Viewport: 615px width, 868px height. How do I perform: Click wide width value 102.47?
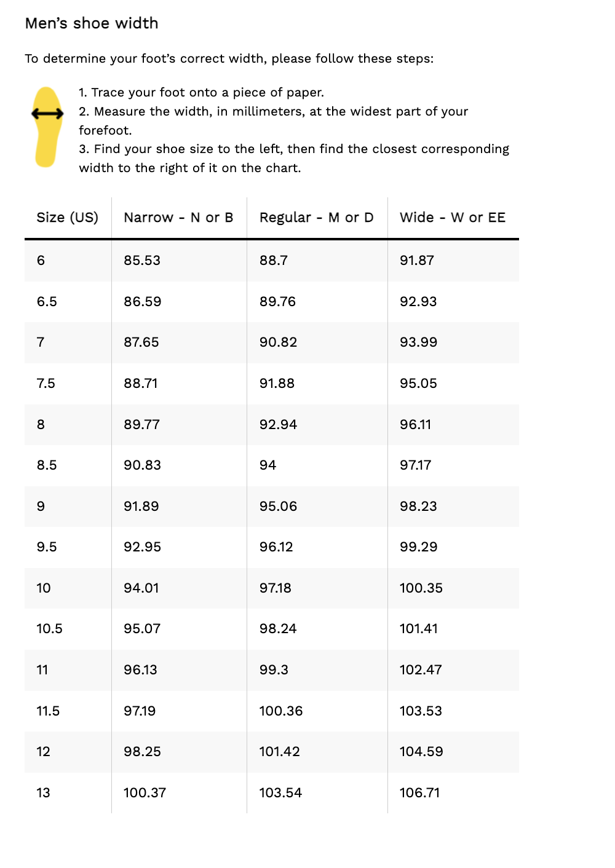pyautogui.click(x=421, y=670)
